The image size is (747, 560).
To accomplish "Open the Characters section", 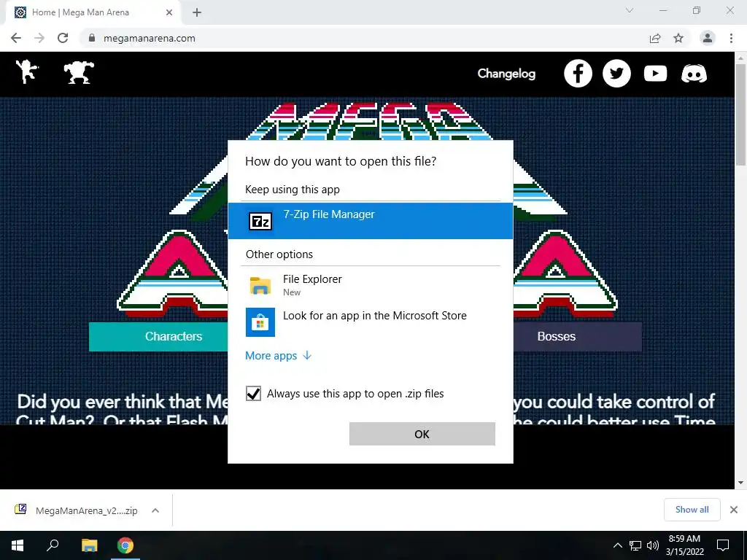I will [158, 337].
